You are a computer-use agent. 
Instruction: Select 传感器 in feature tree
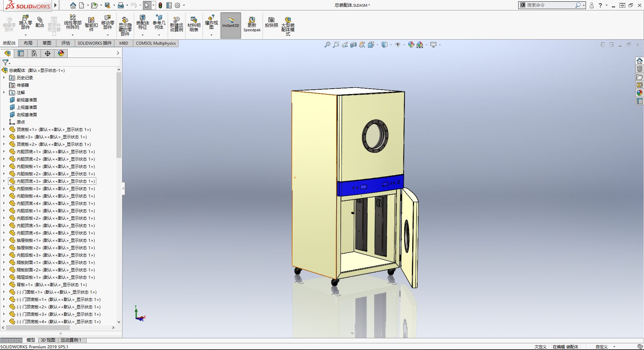(x=23, y=85)
